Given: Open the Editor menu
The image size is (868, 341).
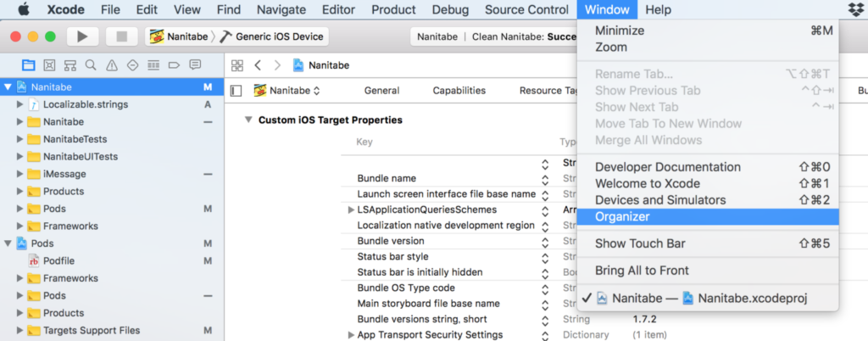Looking at the screenshot, I should point(339,9).
